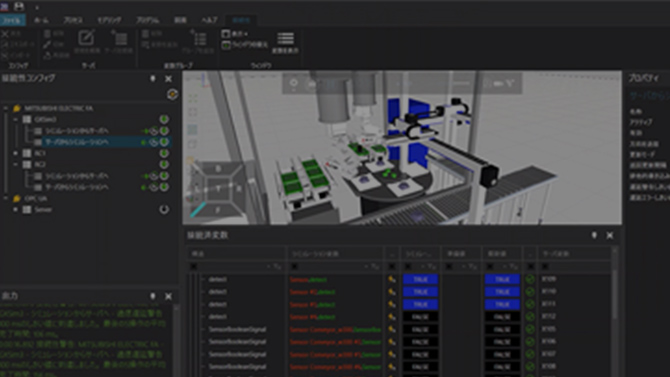The width and height of the screenshot is (670, 377).
Task: Toggle power button for GXSim3 server
Action: (164, 119)
